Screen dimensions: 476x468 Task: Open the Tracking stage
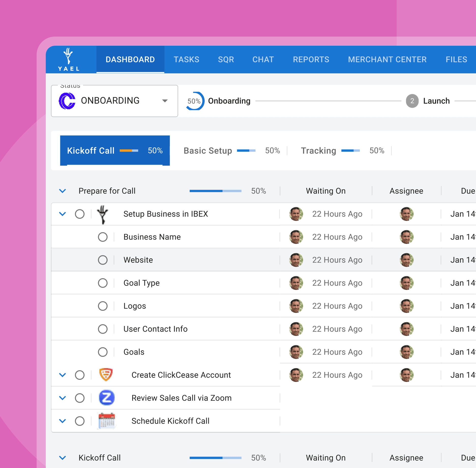click(x=318, y=151)
